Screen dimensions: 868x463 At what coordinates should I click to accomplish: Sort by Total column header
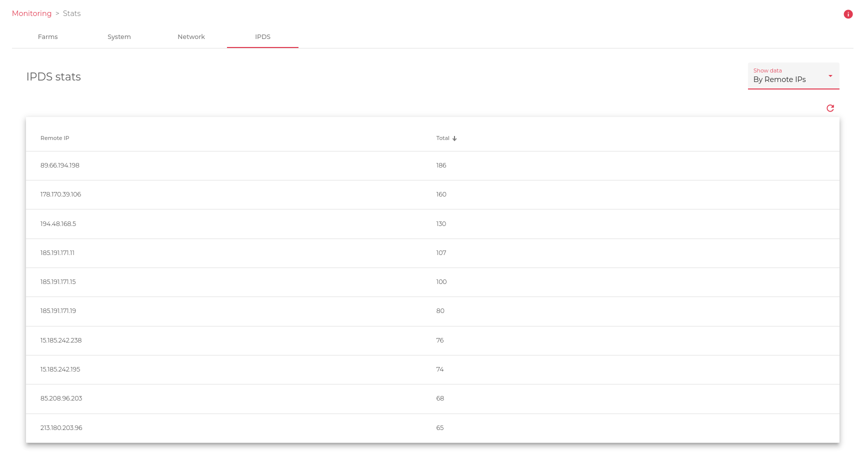pyautogui.click(x=442, y=138)
